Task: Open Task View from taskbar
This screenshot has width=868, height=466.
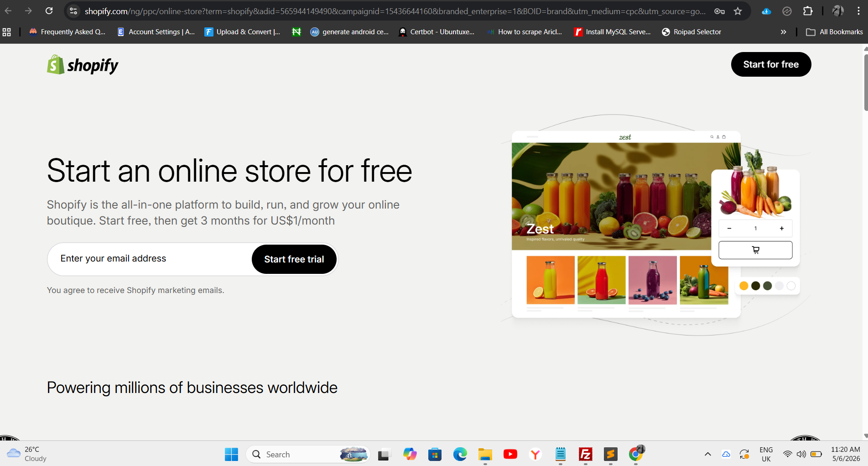Action: 384,454
